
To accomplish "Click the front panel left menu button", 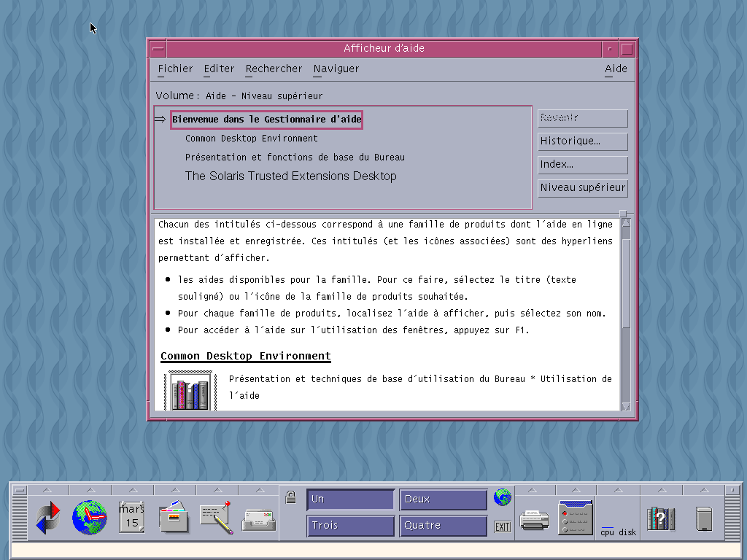I will tap(20, 490).
